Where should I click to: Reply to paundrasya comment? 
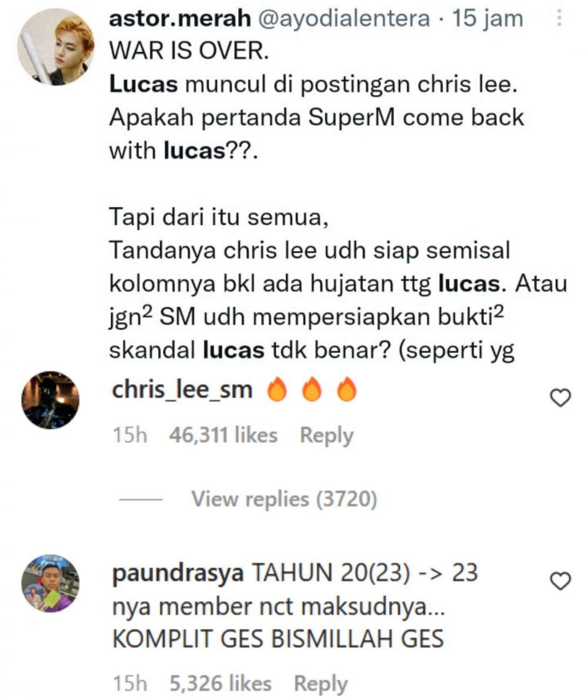pyautogui.click(x=321, y=684)
